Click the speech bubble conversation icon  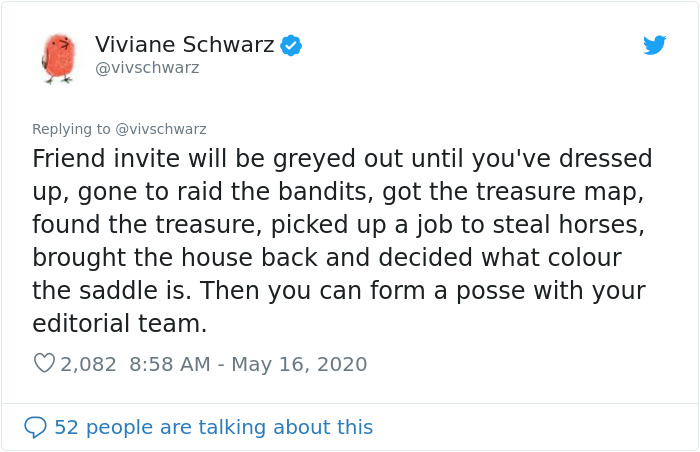point(35,427)
